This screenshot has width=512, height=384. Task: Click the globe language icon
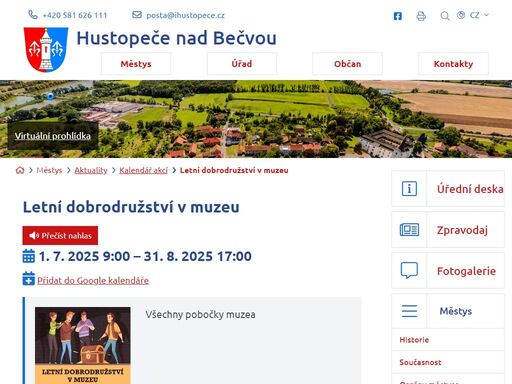pyautogui.click(x=461, y=15)
